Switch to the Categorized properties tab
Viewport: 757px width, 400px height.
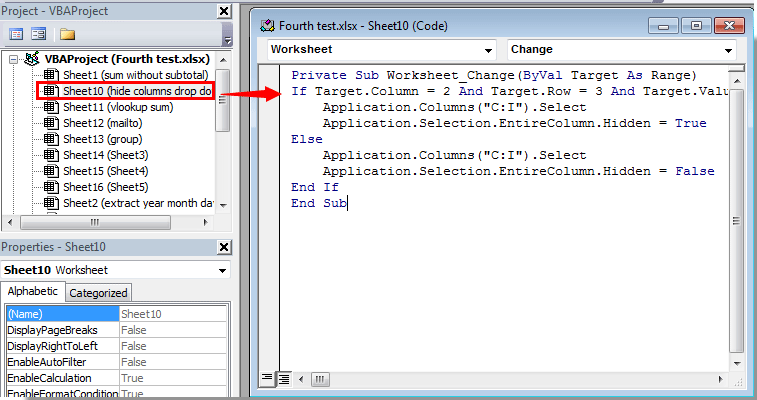click(99, 293)
